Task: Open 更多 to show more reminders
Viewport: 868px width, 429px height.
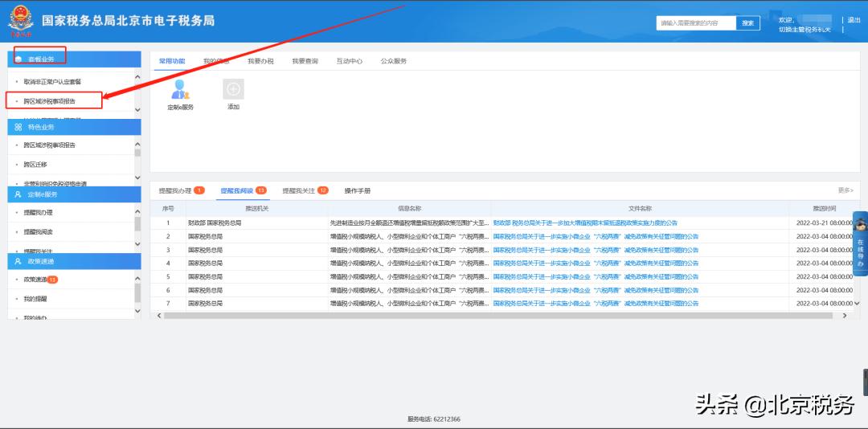Action: tap(845, 190)
